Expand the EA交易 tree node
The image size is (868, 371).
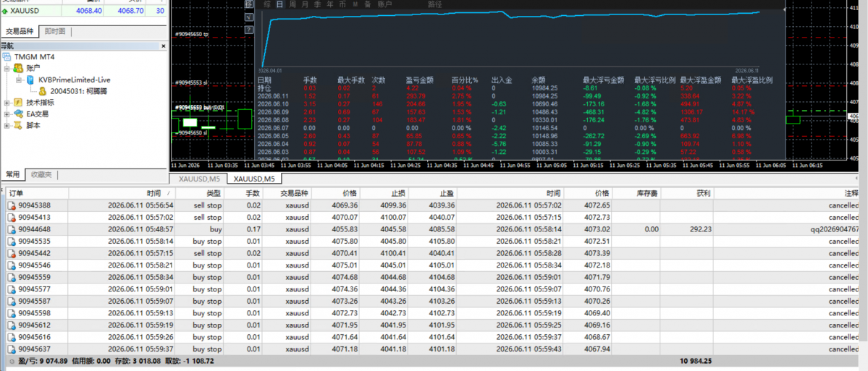tap(7, 114)
